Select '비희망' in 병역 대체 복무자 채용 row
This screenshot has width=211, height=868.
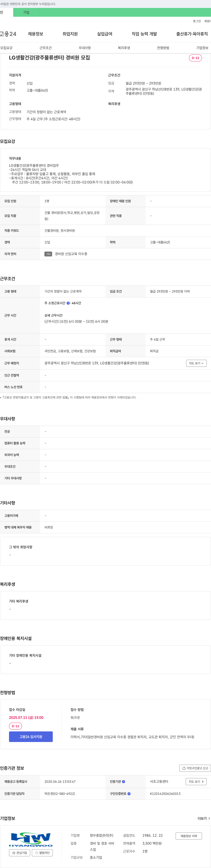(x=49, y=527)
